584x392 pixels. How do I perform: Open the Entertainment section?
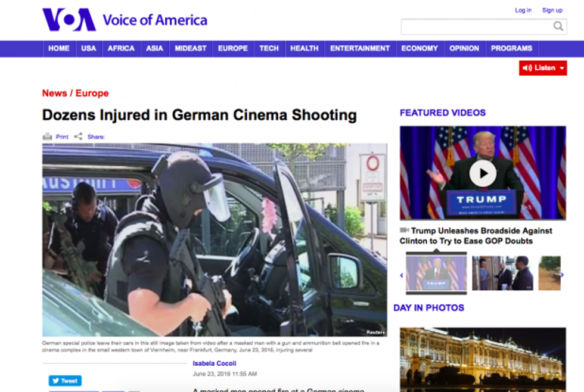[360, 49]
